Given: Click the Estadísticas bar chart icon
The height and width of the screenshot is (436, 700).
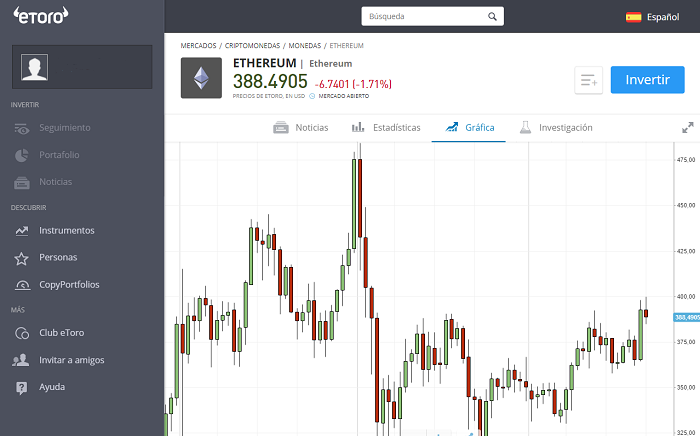Looking at the screenshot, I should pyautogui.click(x=358, y=128).
